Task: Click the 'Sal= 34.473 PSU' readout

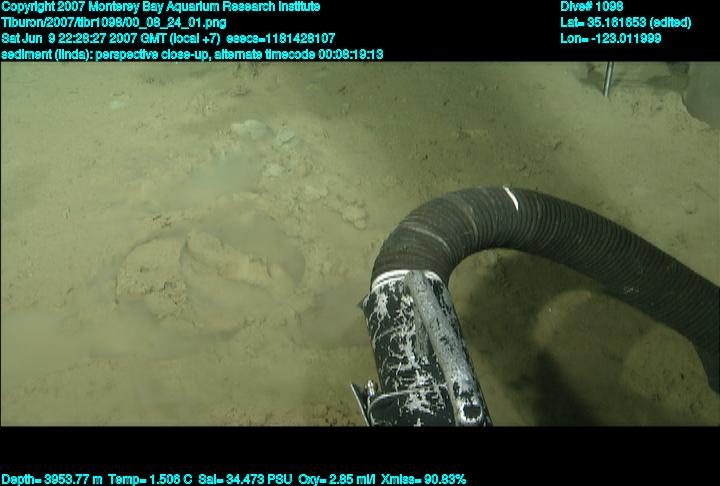Action: tap(245, 480)
